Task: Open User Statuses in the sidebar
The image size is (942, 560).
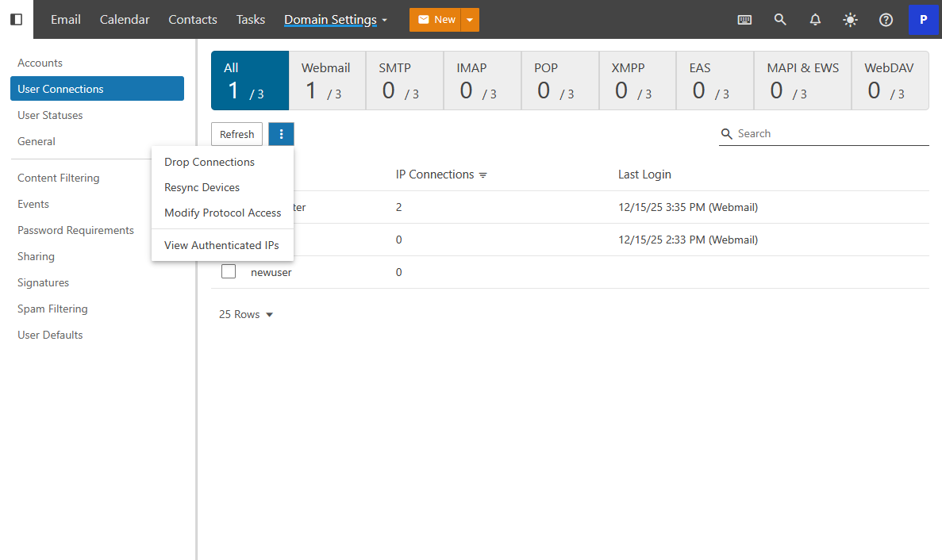Action: click(50, 115)
